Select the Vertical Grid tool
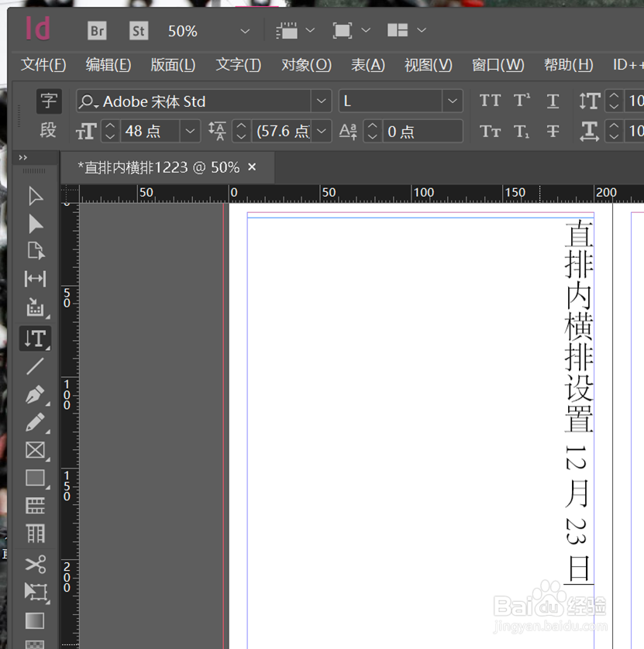This screenshot has width=644, height=649. tap(35, 534)
